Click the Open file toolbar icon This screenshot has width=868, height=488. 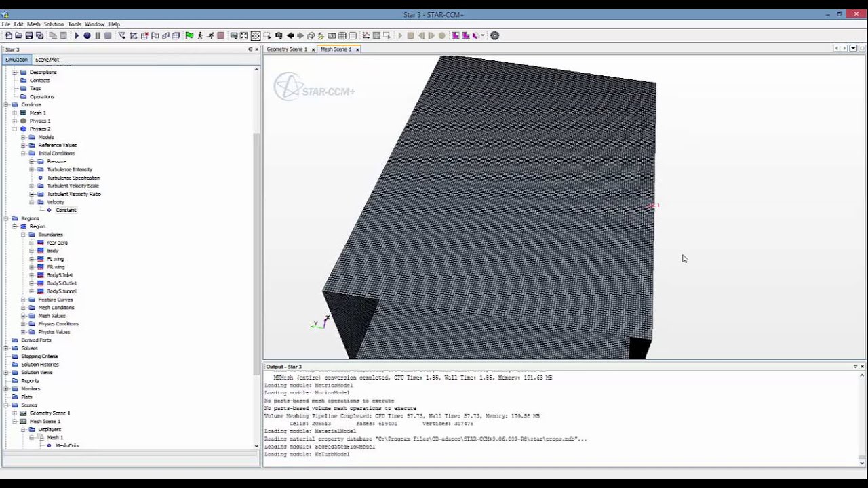pos(18,35)
